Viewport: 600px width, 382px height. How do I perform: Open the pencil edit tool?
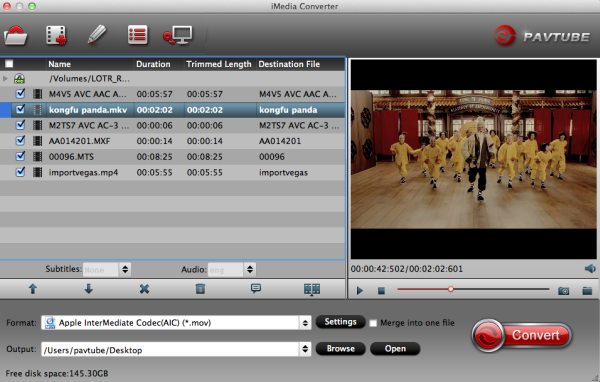[x=96, y=35]
